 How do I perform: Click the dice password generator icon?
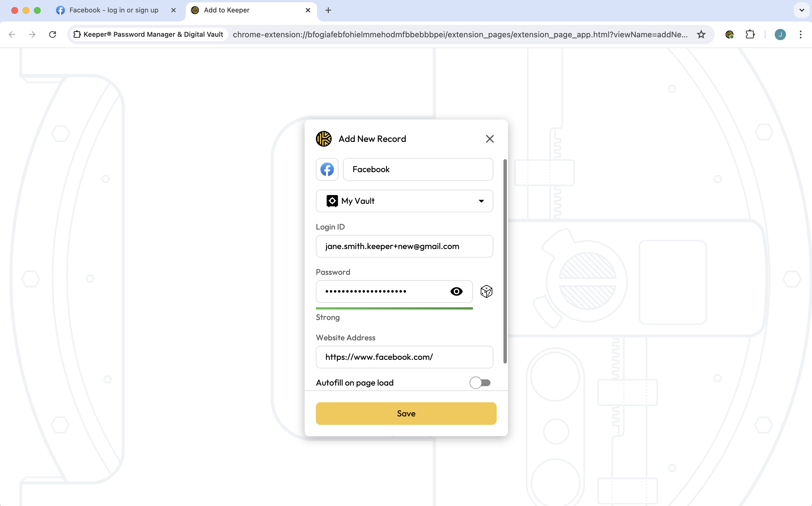pos(486,291)
